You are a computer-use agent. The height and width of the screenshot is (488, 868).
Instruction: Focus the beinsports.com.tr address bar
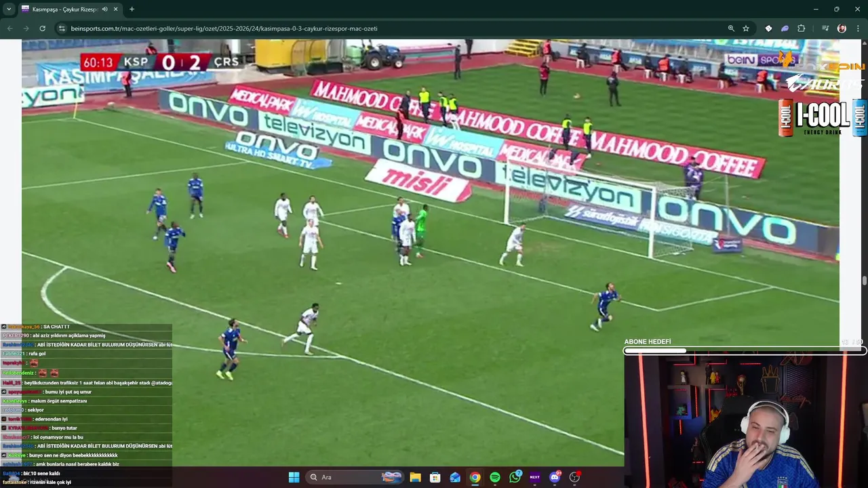(393, 28)
